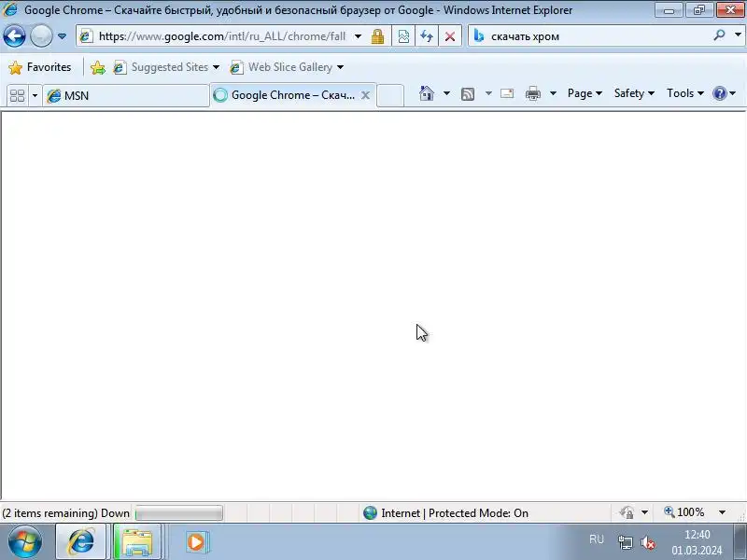
Task: Open the Safety menu
Action: click(x=634, y=93)
